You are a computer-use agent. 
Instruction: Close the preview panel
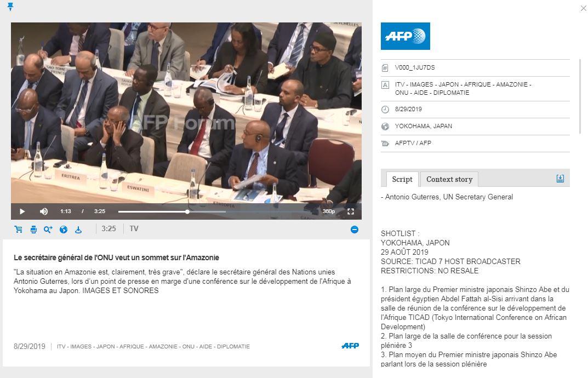tap(583, 8)
